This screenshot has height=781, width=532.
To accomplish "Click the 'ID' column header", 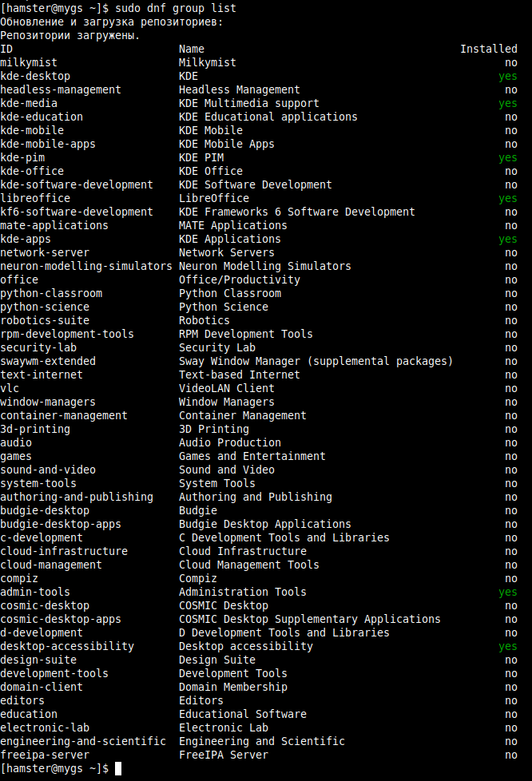I will coord(6,49).
